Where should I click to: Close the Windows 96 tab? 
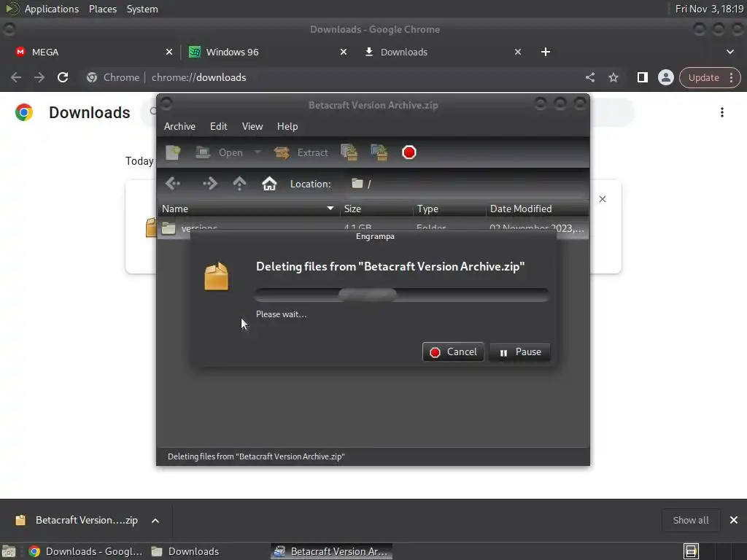tap(344, 52)
